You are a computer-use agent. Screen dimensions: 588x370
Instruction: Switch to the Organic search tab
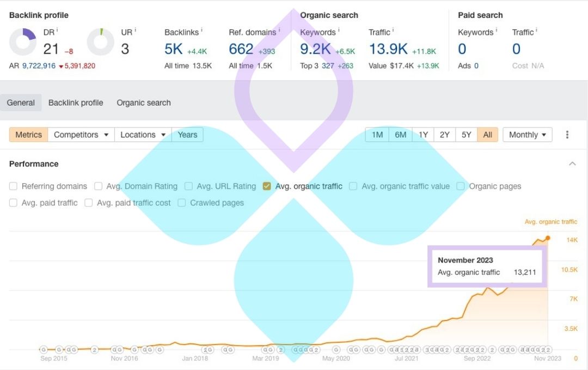[144, 102]
